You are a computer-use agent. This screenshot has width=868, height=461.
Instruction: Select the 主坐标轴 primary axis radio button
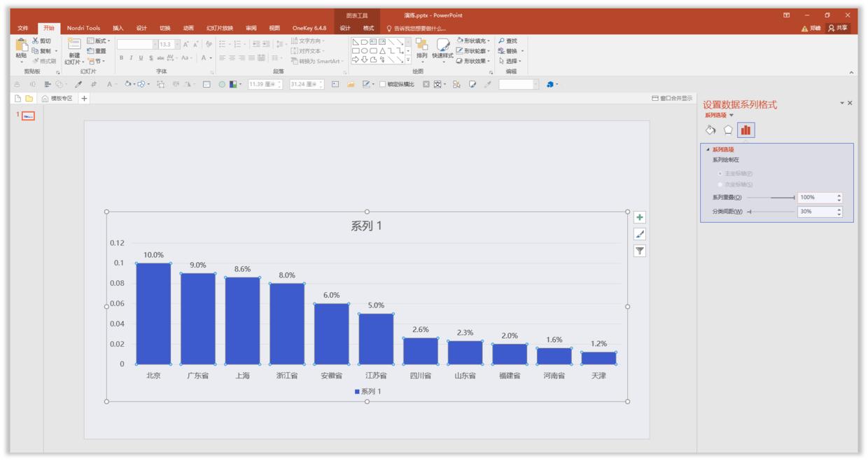pyautogui.click(x=720, y=173)
